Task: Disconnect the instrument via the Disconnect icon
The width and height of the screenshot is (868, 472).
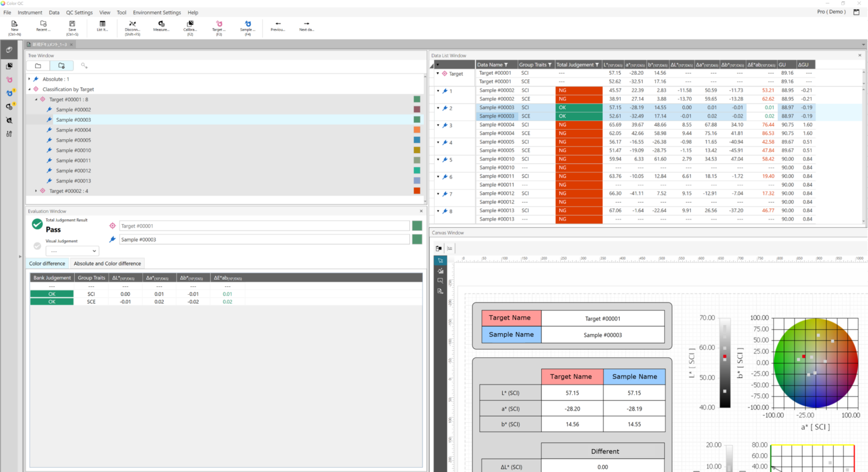Action: 132,25
